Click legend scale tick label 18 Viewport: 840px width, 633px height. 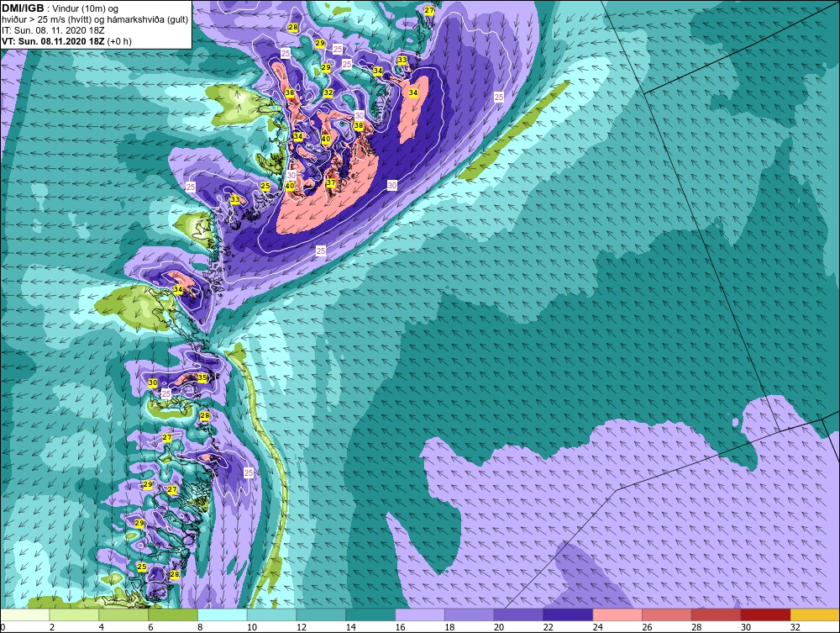449,627
